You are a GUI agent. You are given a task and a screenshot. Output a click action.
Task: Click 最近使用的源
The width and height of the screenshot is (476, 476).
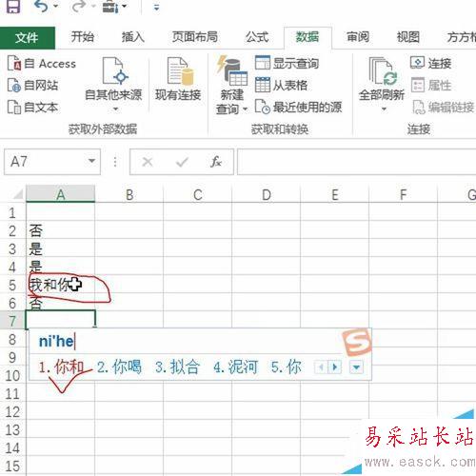coord(298,108)
